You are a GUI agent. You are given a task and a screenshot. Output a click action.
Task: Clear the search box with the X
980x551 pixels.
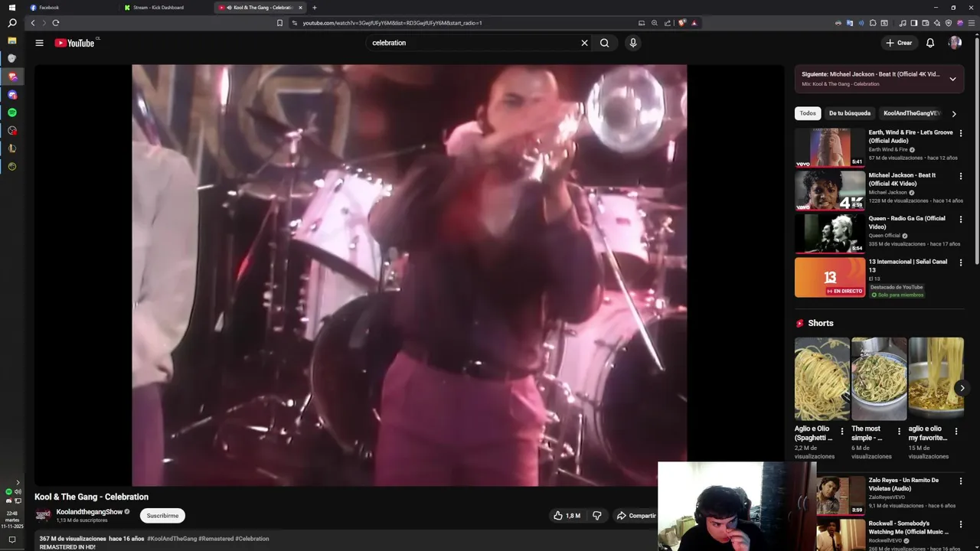click(584, 43)
